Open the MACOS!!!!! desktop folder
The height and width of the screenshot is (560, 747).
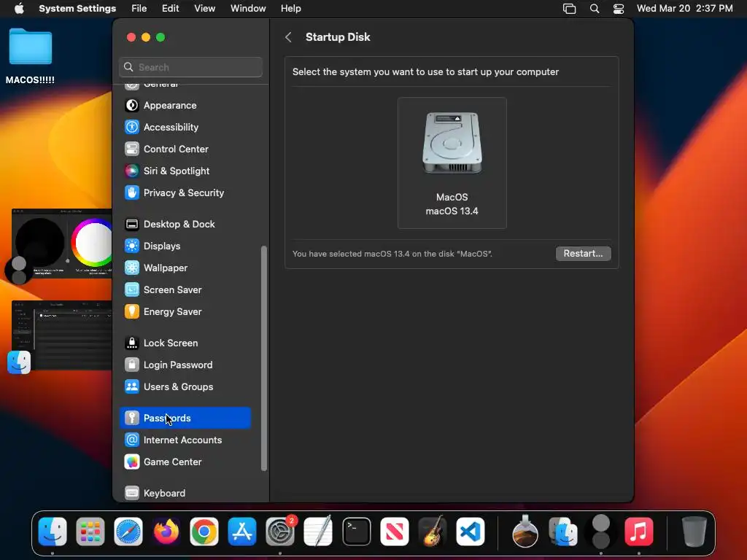(30, 56)
